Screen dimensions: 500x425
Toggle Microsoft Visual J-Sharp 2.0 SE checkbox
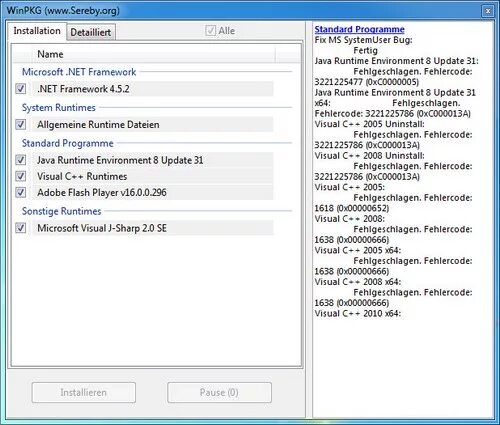click(x=21, y=228)
